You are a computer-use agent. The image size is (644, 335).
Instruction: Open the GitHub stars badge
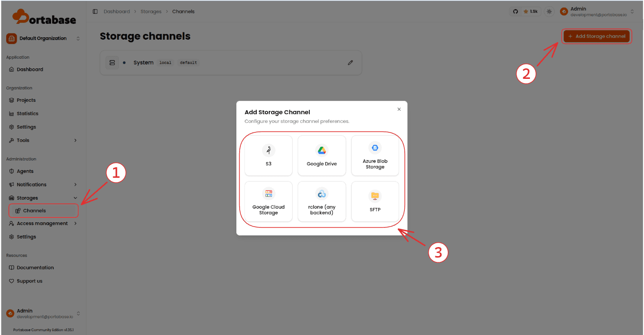click(526, 11)
